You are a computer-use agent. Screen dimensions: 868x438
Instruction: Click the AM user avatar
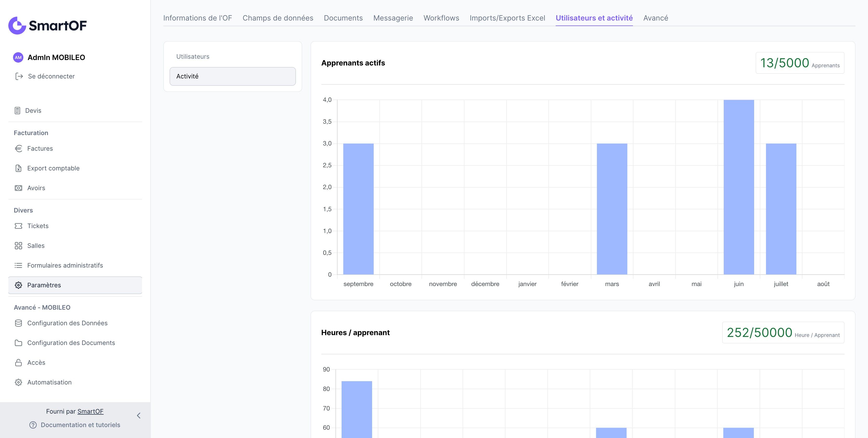(18, 58)
